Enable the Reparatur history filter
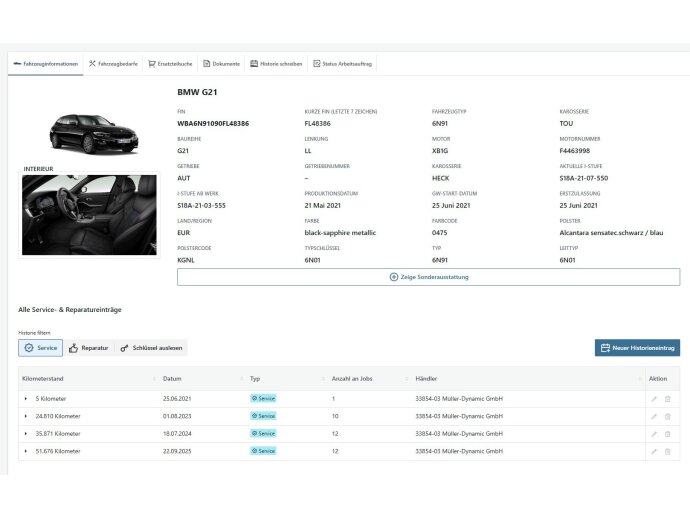This screenshot has width=690, height=518. pyautogui.click(x=88, y=348)
